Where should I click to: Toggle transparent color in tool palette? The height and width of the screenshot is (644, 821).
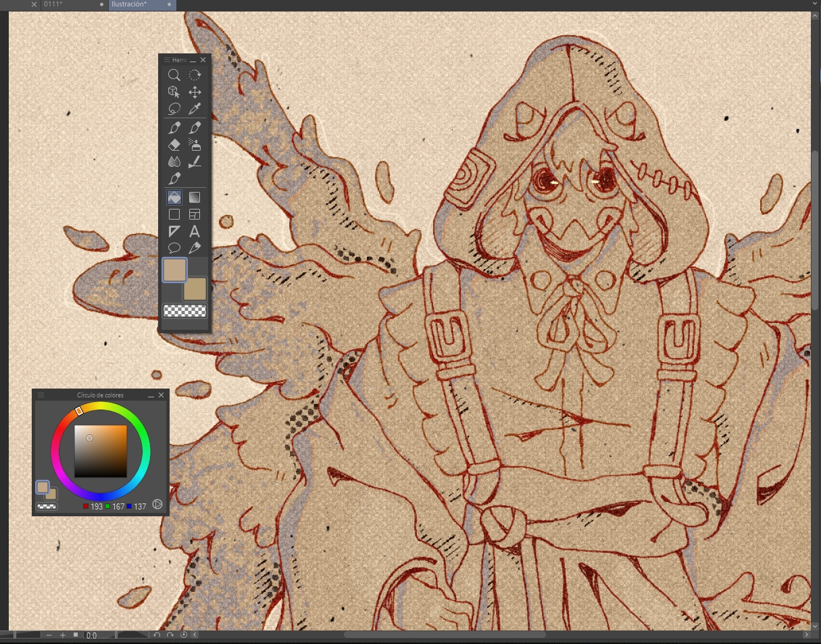point(184,311)
